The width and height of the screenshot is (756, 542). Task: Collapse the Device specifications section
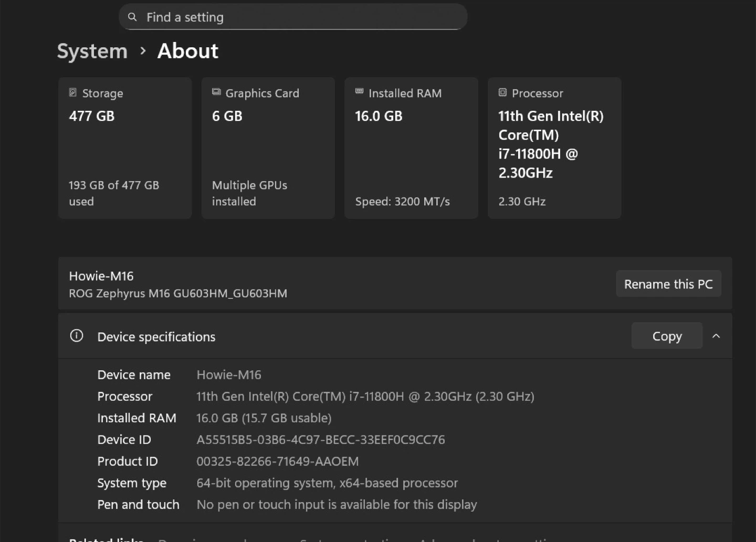[x=716, y=336]
